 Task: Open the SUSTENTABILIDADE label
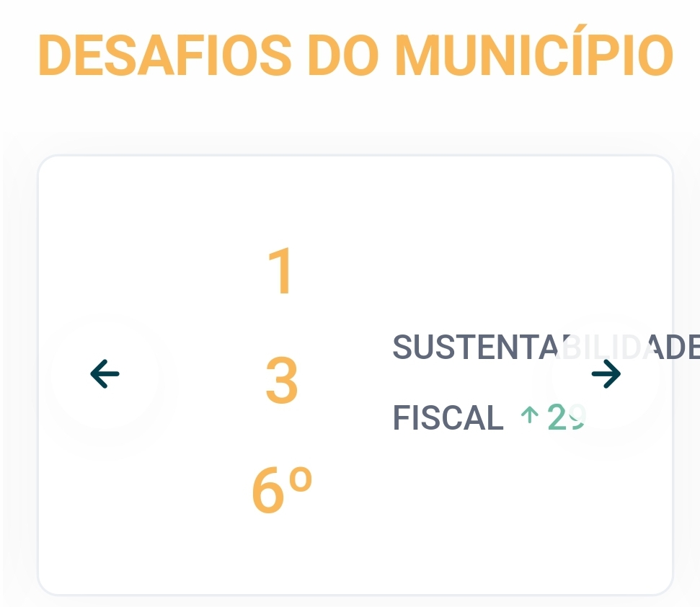[x=546, y=347]
